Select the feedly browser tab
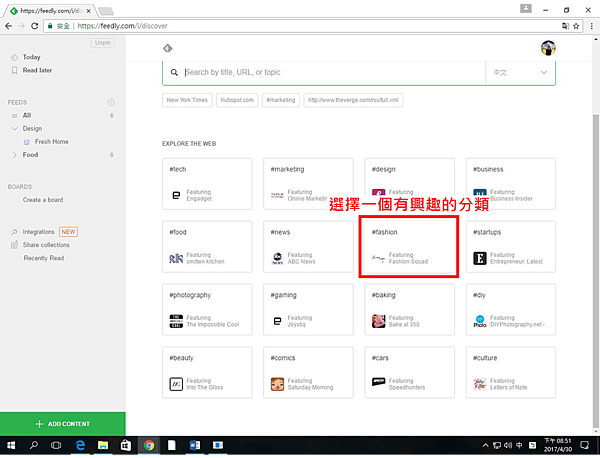 51,11
